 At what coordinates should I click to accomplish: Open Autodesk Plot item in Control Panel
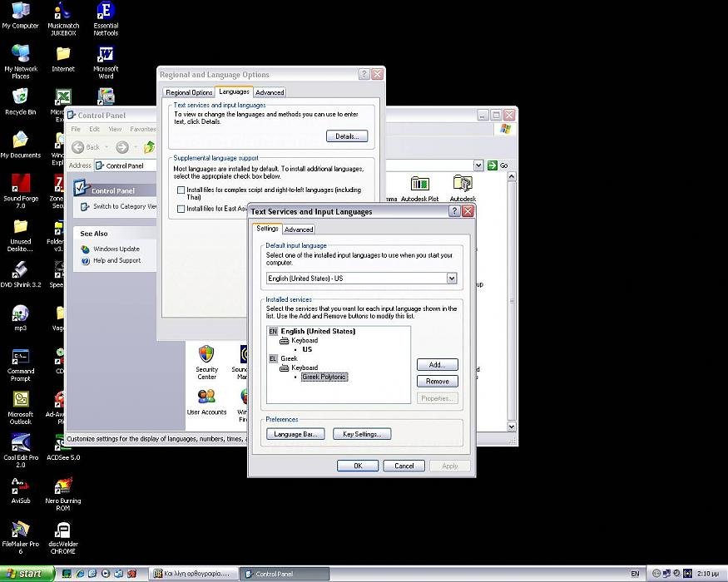[419, 189]
